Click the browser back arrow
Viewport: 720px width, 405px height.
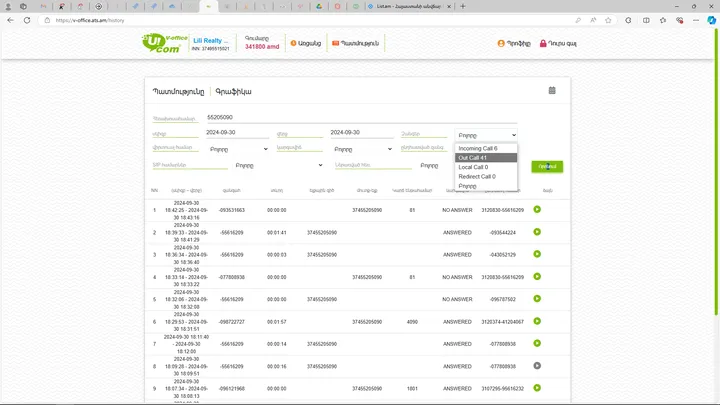10,19
